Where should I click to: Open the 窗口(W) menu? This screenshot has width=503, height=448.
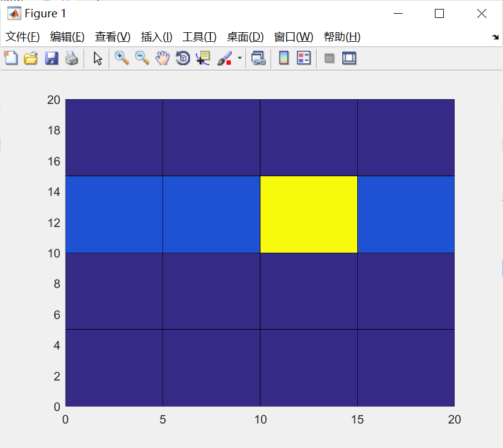[x=293, y=37]
